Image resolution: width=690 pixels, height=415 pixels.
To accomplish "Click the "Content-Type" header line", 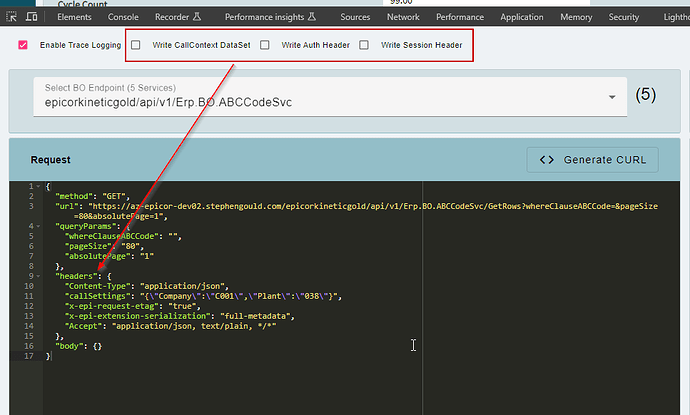I will (147, 286).
